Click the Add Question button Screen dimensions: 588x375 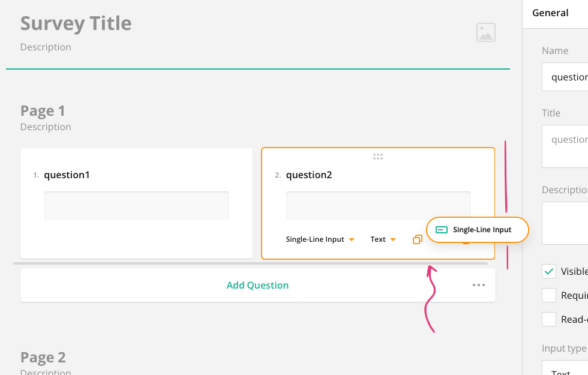coord(257,285)
